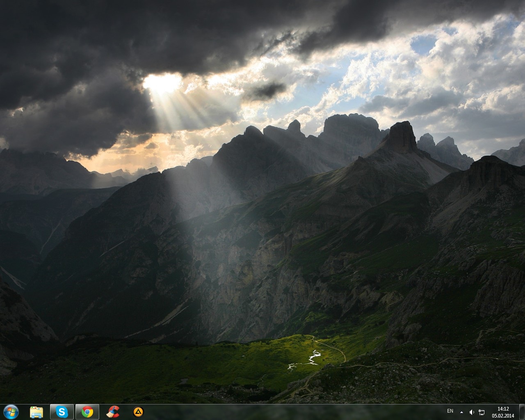Click the 14:12 clock in the tray

tap(503, 409)
